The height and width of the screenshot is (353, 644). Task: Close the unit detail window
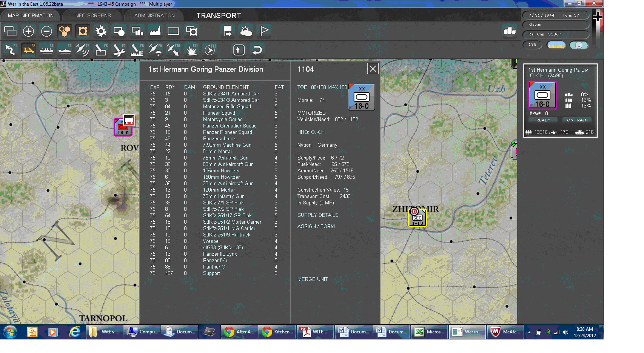point(373,69)
